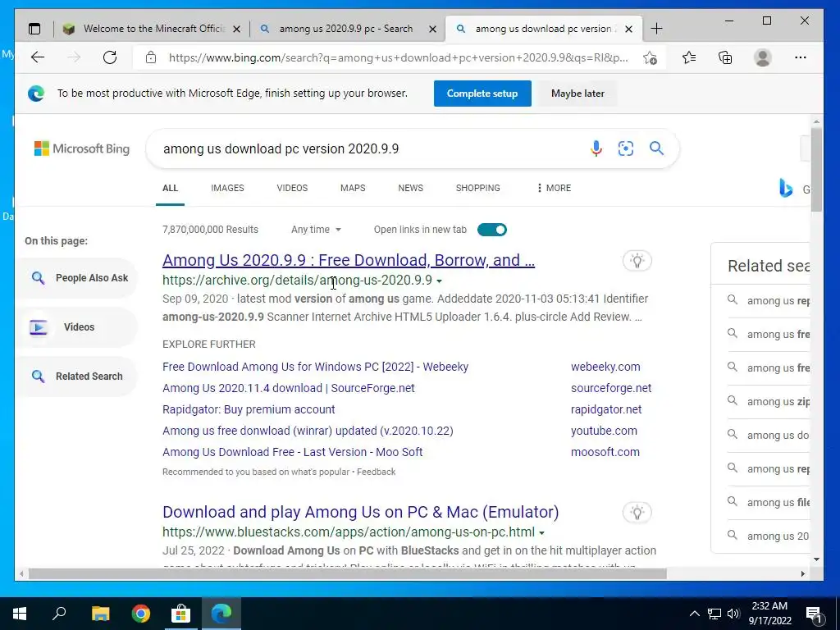Click the vertical scrollbar thumb
The height and width of the screenshot is (630, 840).
pos(816,171)
